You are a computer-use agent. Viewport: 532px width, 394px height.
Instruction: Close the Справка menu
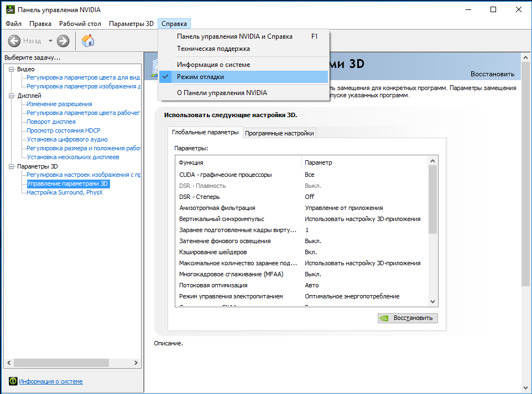[x=174, y=24]
